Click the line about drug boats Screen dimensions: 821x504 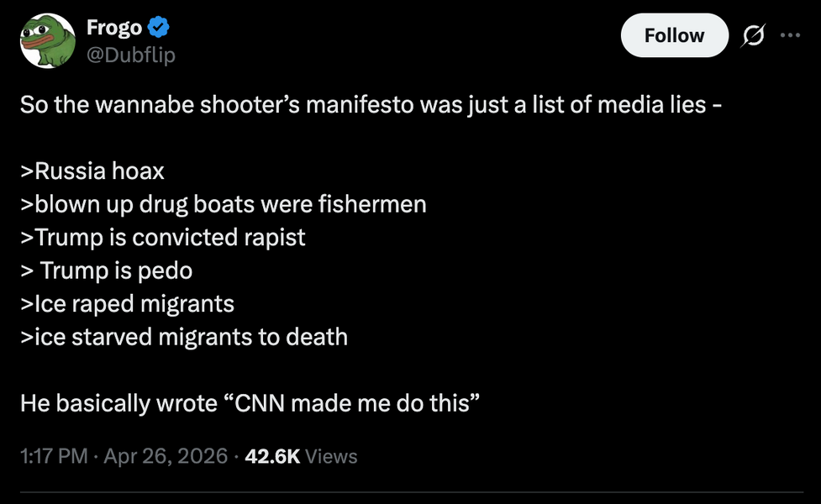coord(223,204)
